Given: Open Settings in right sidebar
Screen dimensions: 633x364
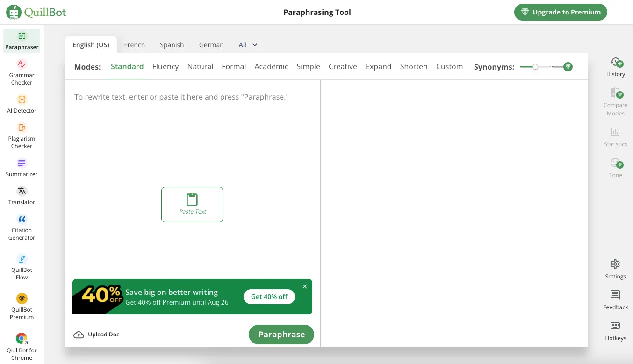Looking at the screenshot, I should pyautogui.click(x=615, y=269).
